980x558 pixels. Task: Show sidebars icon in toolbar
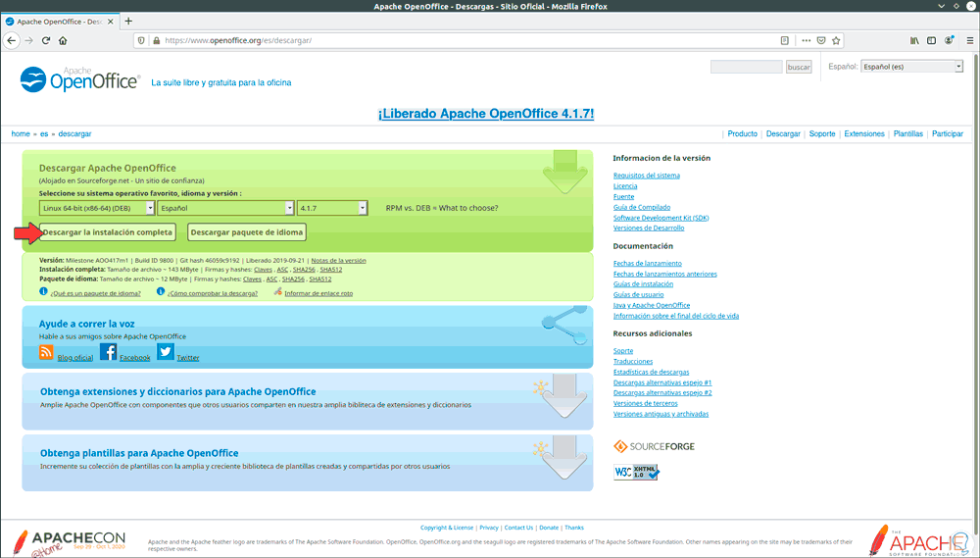[931, 40]
